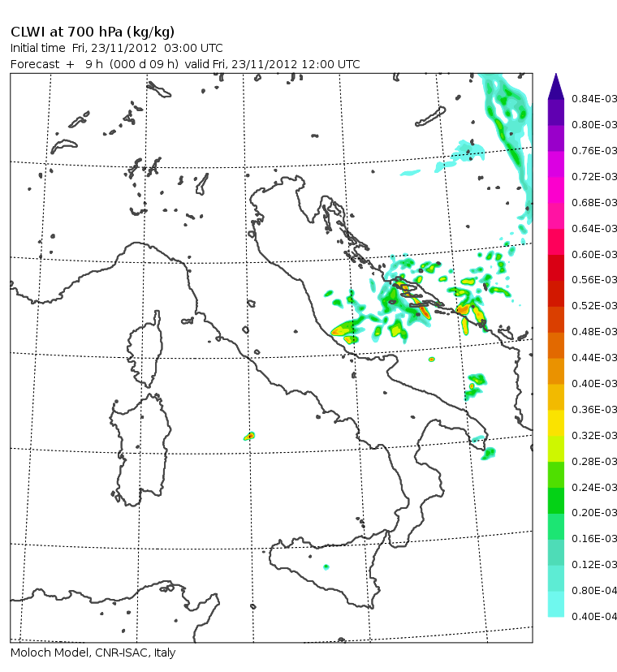
Task: Click the orange swatch above 0.44E-03
Action: pos(555,346)
